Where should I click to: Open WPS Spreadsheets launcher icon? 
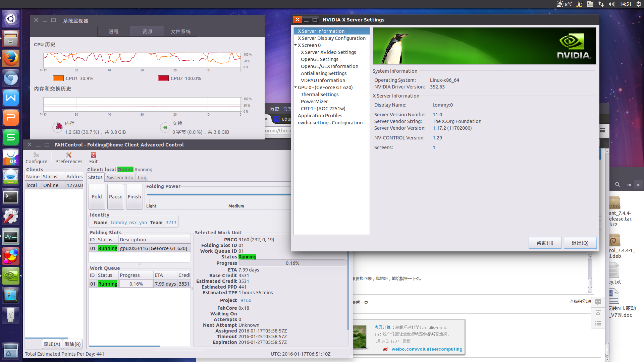tap(11, 137)
